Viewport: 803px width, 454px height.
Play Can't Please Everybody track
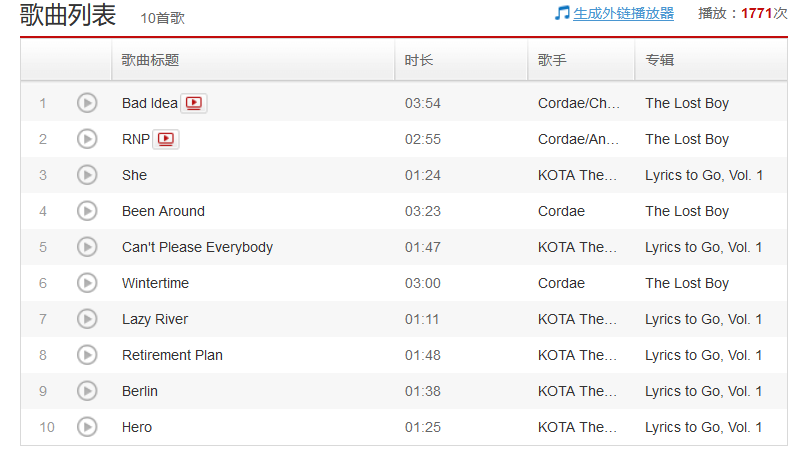coord(87,247)
